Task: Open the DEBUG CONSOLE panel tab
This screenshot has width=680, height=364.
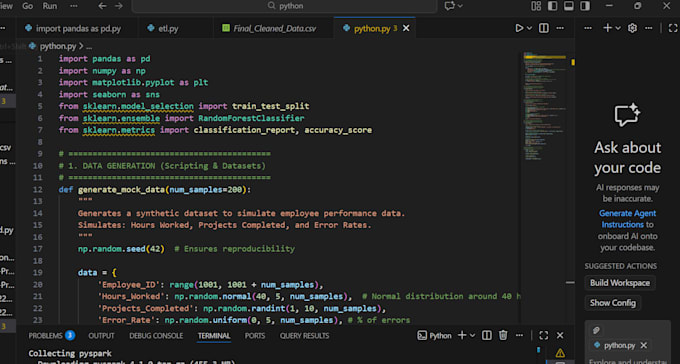Action: click(x=156, y=335)
